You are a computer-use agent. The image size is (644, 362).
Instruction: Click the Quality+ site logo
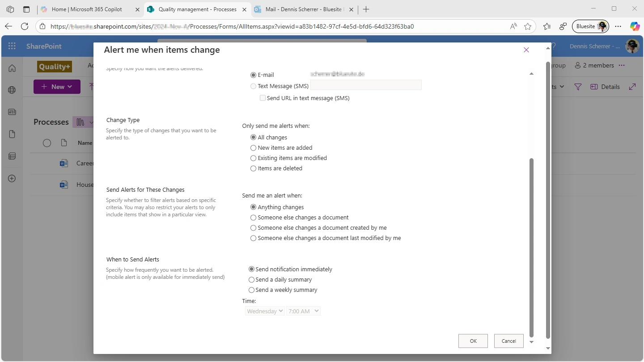(55, 66)
